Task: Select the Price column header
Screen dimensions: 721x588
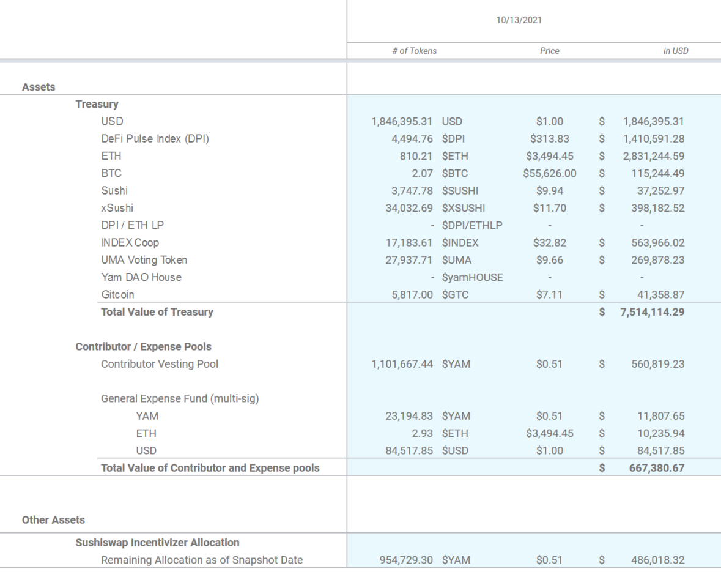Action: (549, 51)
